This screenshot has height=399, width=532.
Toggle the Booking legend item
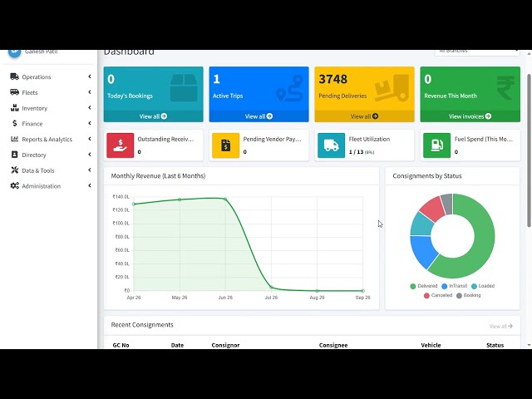tap(469, 296)
